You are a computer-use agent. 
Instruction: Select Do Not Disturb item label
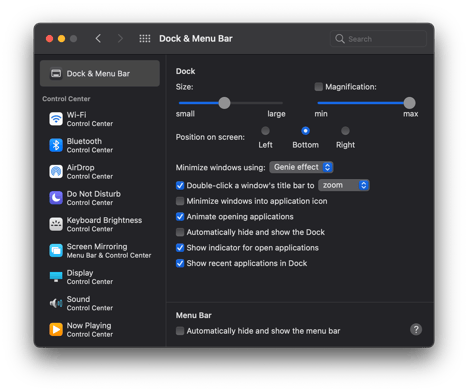pos(94,194)
